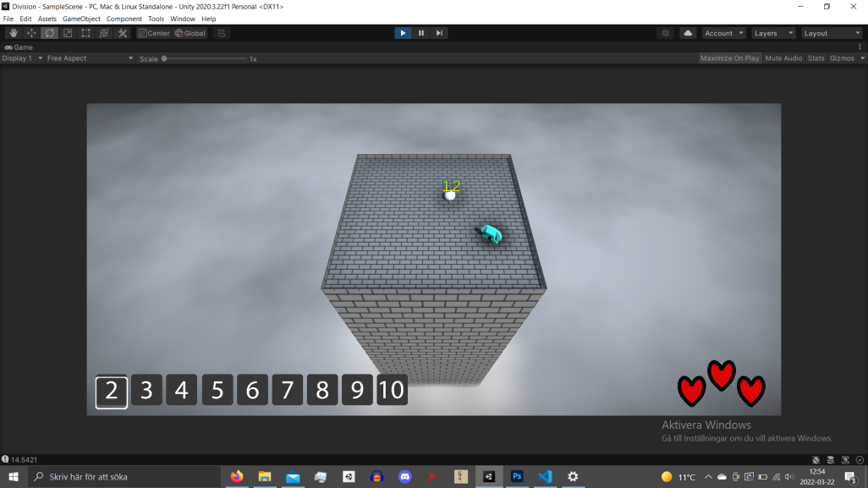This screenshot has height=488, width=868.
Task: Start Play mode
Action: (403, 33)
